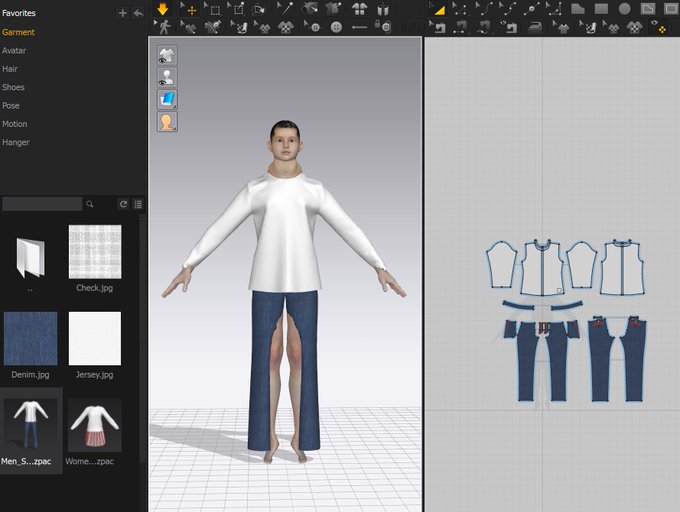Select the 2D Segment Sewing tool
Viewport: 680px width, 512px height.
coord(460,27)
